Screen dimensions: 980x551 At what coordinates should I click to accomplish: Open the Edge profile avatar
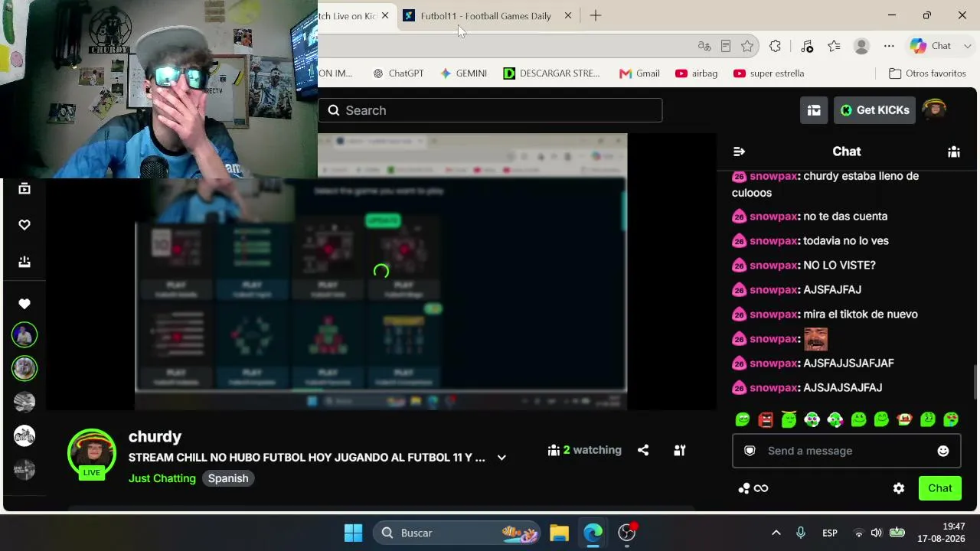point(861,46)
